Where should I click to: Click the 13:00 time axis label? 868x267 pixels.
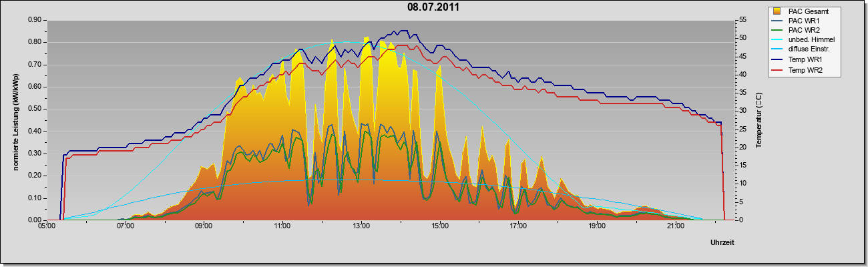[361, 227]
